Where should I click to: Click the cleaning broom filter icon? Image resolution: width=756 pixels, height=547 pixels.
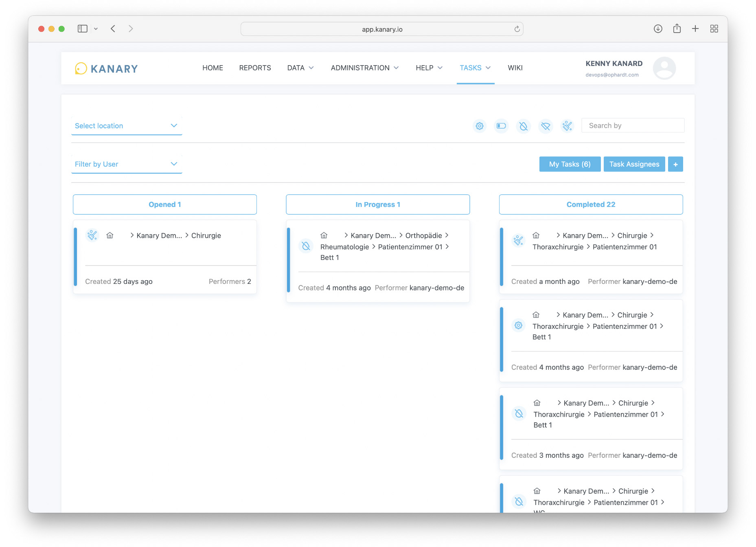(x=567, y=126)
